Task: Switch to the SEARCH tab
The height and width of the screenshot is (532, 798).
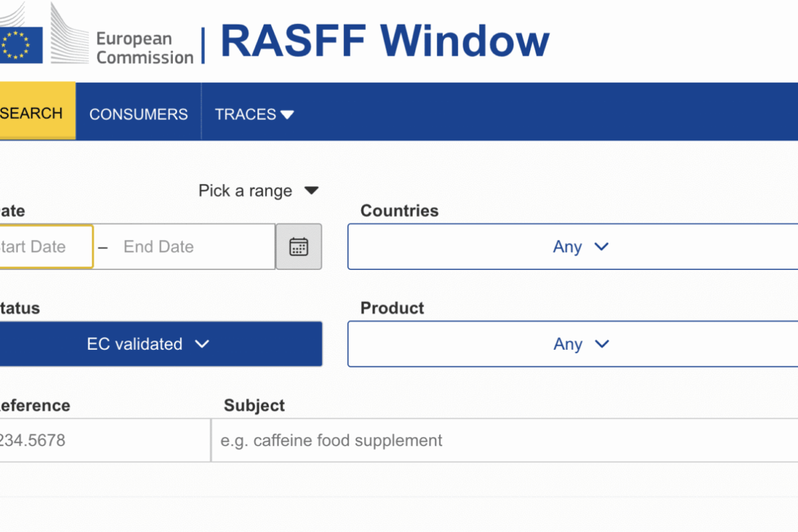Action: pos(32,113)
